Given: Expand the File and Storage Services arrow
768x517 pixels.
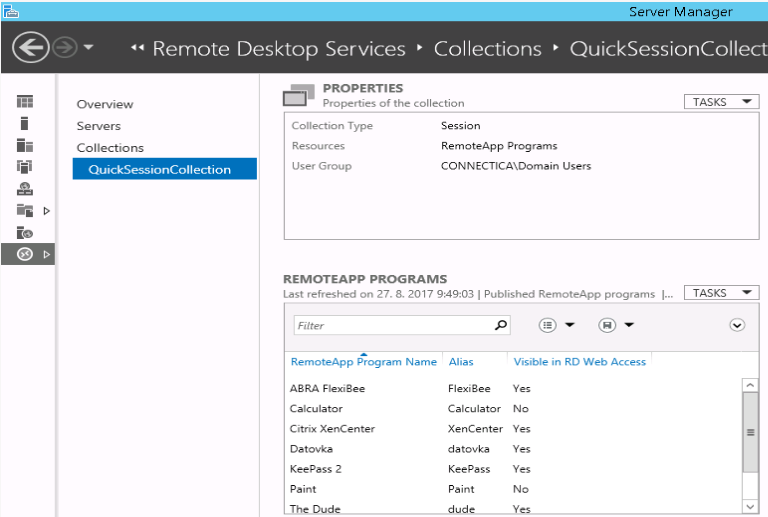Looking at the screenshot, I should point(47,211).
